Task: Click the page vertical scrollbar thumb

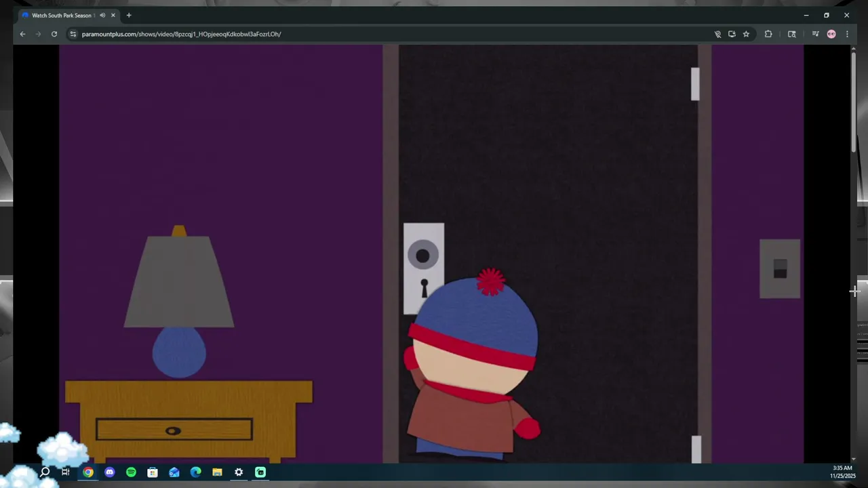Action: coord(854,102)
